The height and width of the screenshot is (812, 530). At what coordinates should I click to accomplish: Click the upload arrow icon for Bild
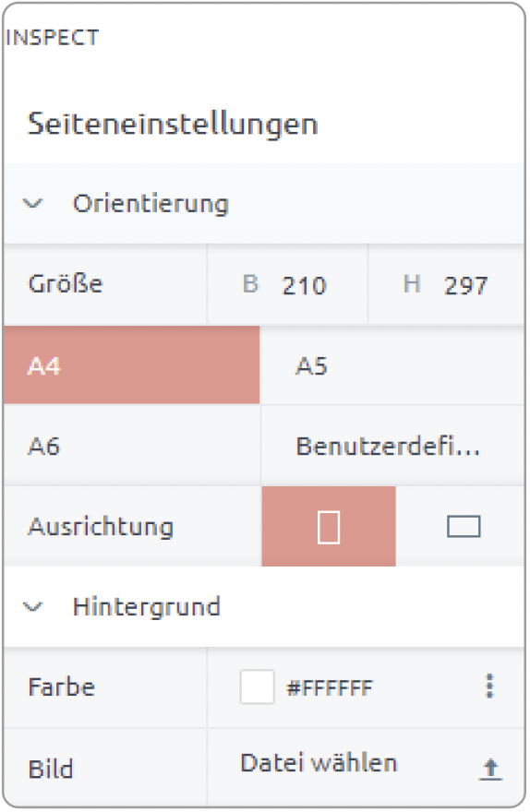490,769
